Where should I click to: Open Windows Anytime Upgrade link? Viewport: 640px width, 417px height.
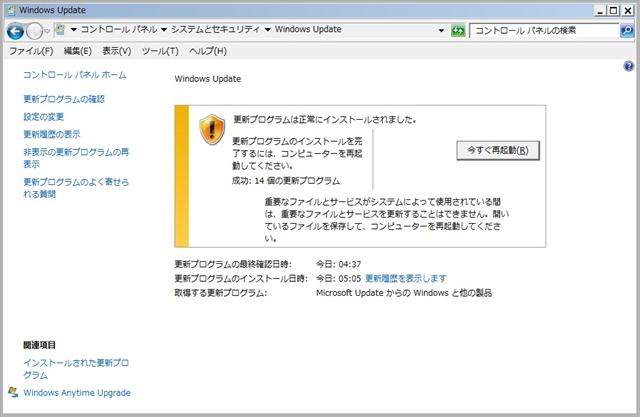tap(77, 393)
